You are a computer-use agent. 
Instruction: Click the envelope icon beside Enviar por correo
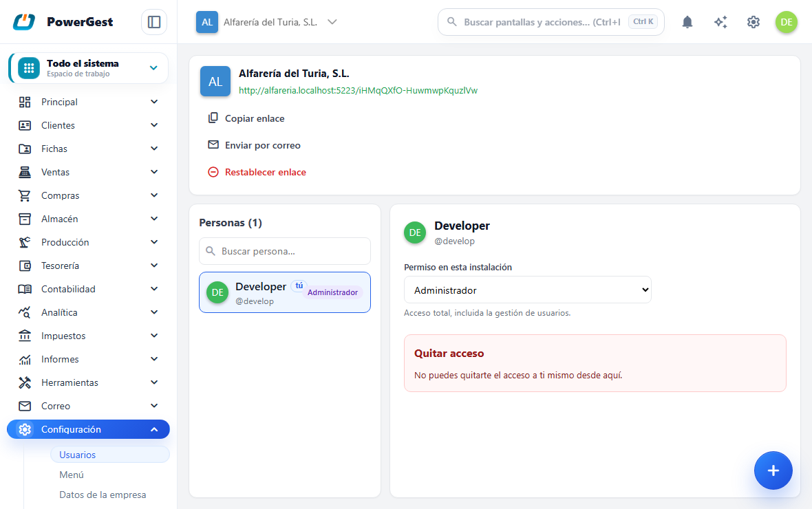[213, 145]
